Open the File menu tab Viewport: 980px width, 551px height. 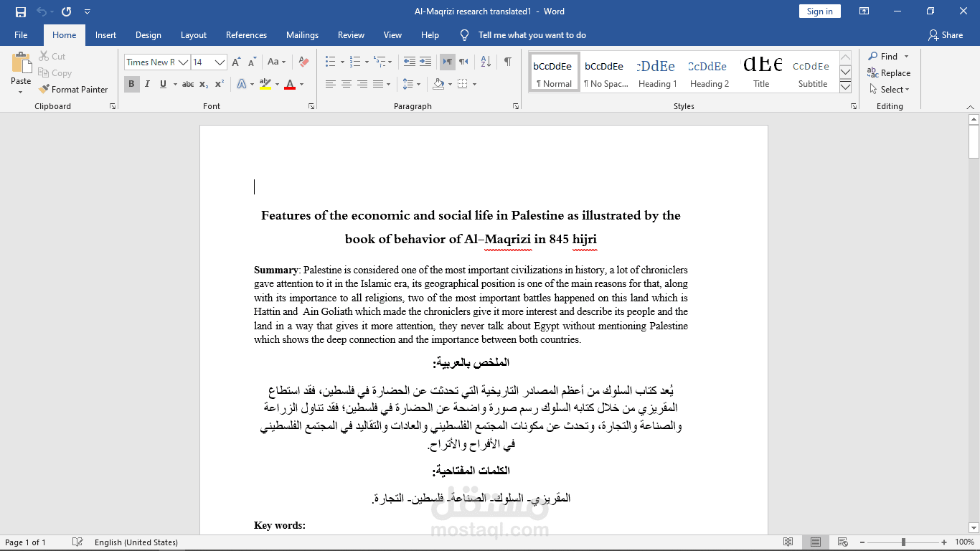21,35
